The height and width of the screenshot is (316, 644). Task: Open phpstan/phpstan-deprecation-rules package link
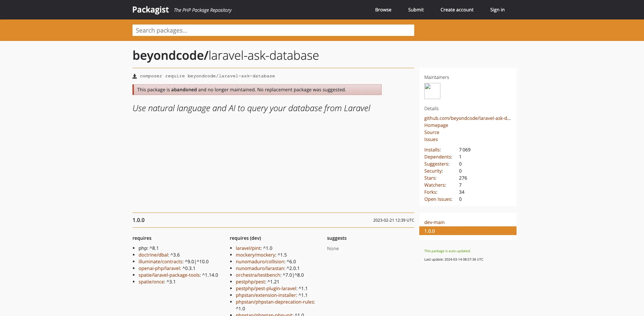275,302
